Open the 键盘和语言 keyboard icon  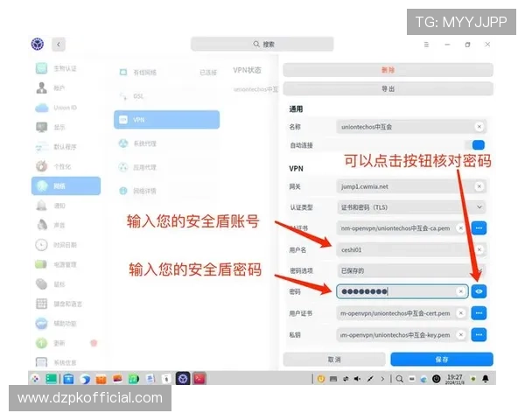point(41,304)
